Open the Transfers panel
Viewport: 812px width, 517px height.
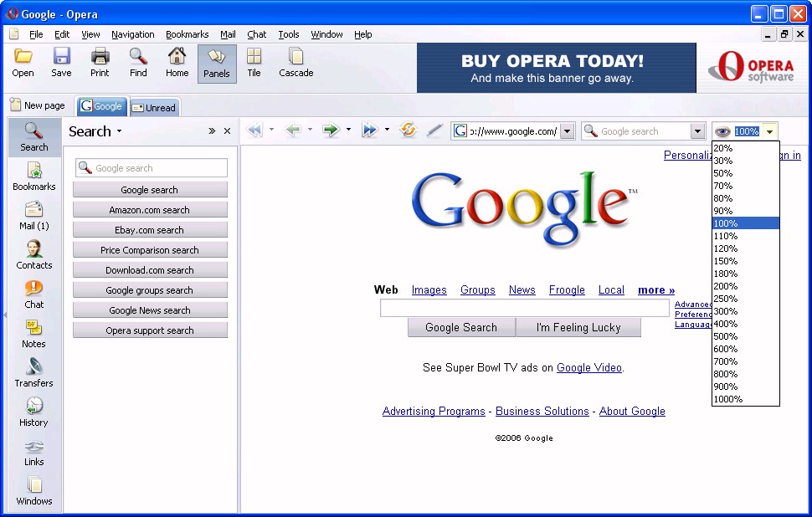pyautogui.click(x=34, y=373)
